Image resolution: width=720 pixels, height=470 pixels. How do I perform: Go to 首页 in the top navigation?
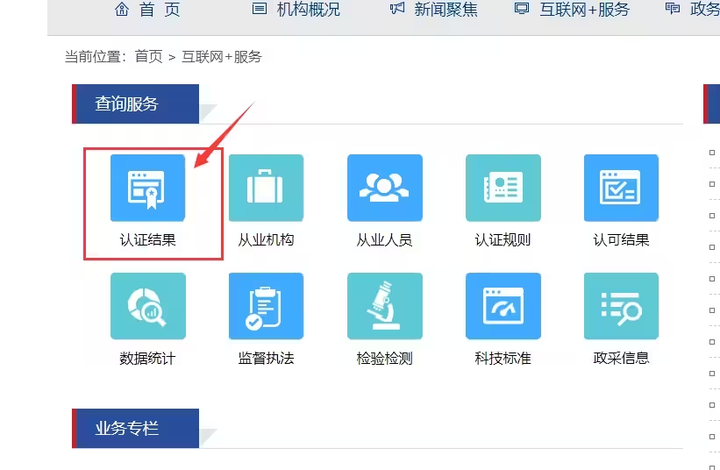point(150,10)
